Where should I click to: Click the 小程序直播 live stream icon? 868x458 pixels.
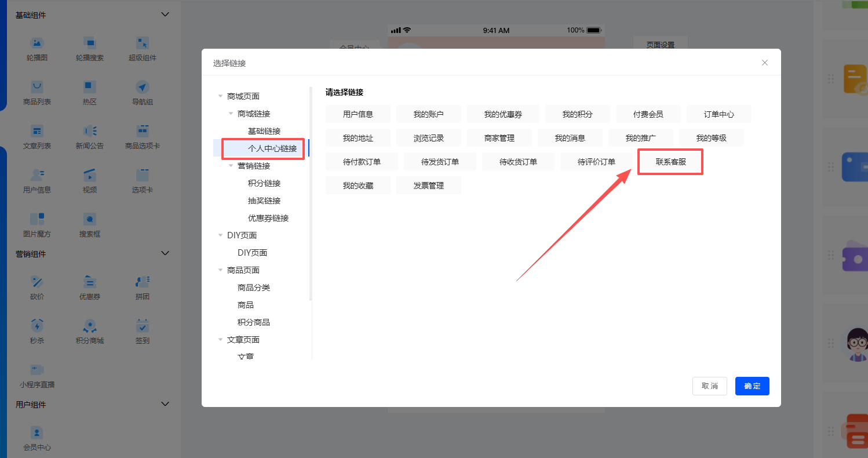(37, 370)
